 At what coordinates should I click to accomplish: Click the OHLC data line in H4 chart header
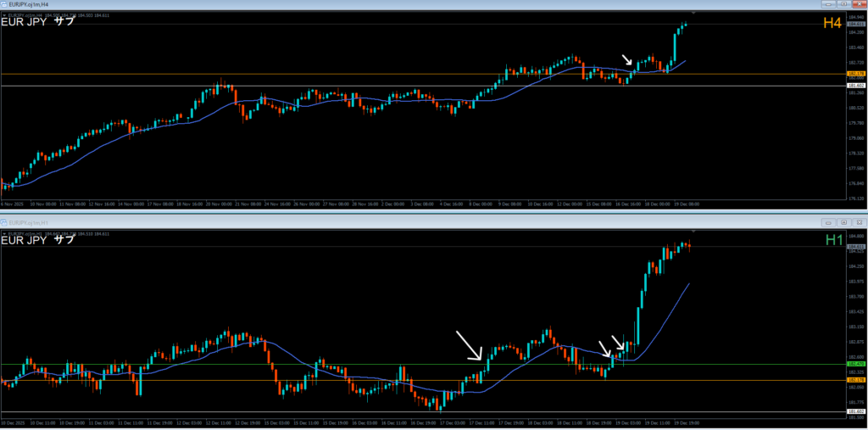coord(58,15)
